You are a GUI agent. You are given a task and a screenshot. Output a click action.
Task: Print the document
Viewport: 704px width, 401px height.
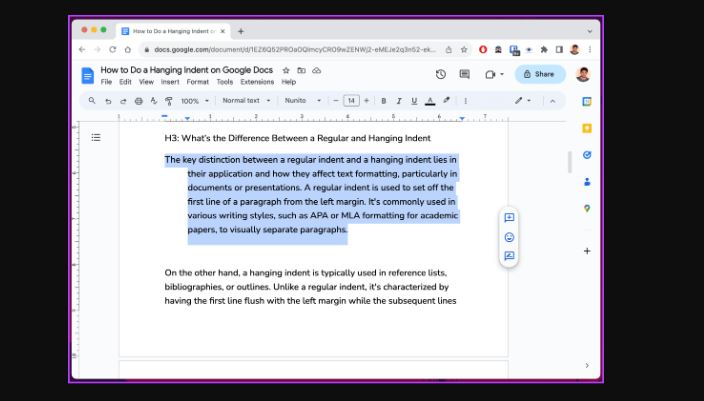139,101
